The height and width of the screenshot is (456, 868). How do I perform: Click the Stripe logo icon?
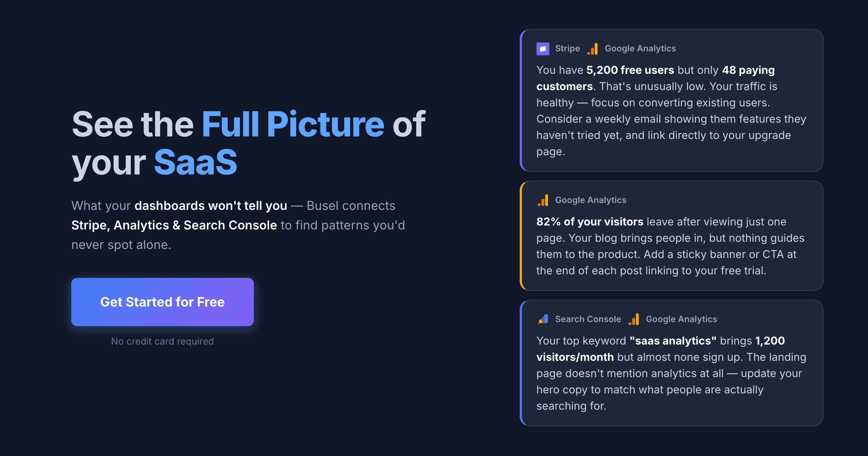(x=542, y=48)
